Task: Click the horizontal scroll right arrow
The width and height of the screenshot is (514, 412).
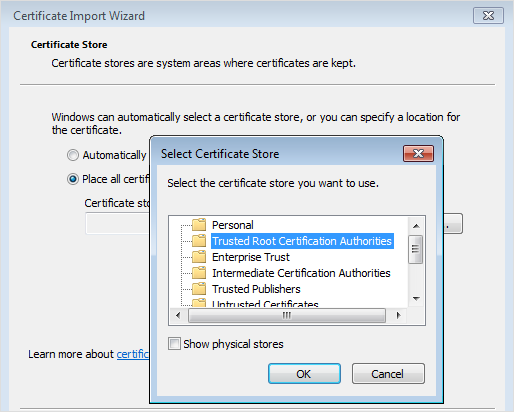Action: coord(398,315)
